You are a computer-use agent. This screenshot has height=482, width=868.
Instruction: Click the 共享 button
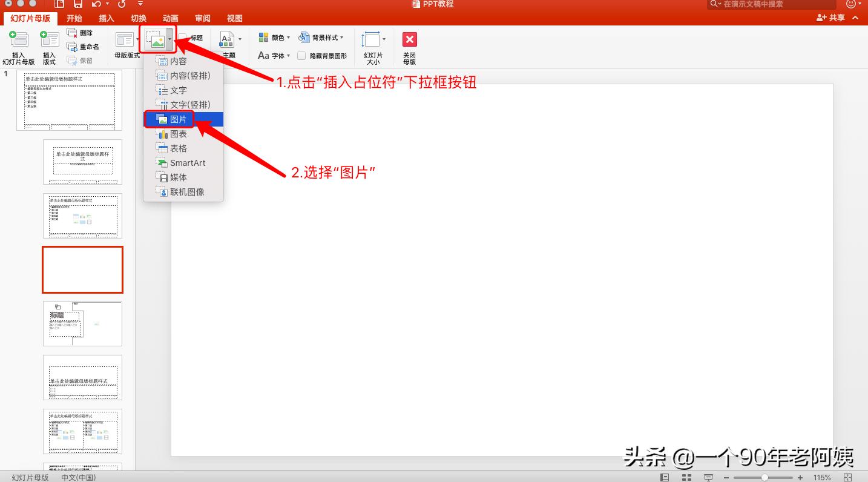[832, 18]
